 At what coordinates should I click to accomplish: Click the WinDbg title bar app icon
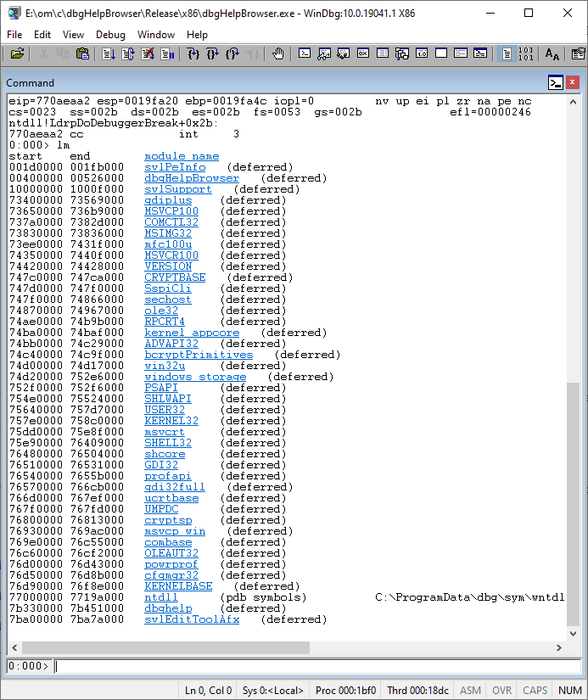[x=14, y=13]
